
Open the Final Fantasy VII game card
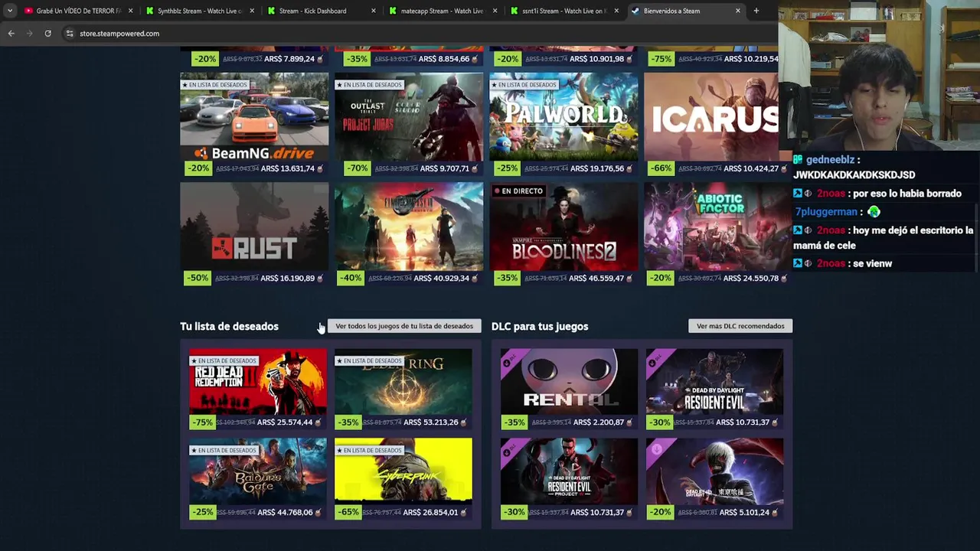point(409,234)
